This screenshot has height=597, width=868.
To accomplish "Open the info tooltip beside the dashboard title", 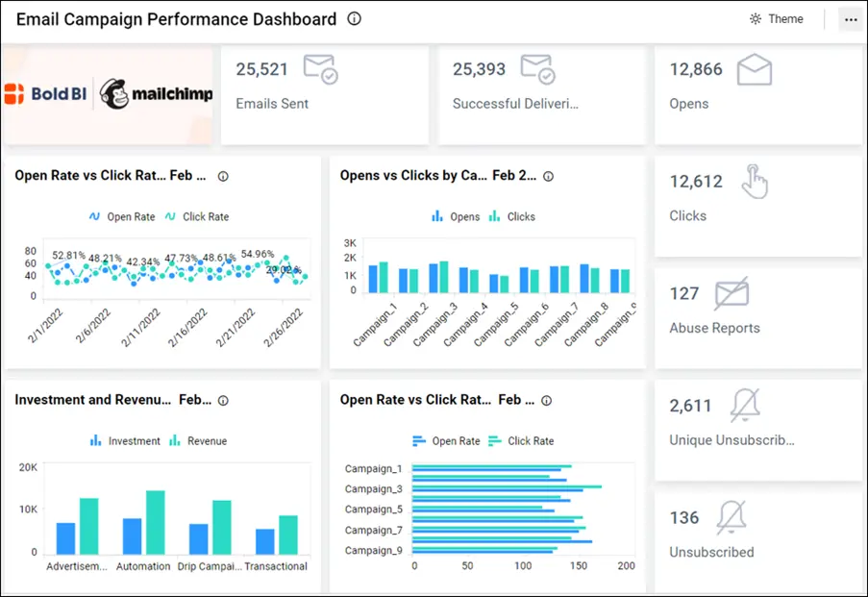I will [354, 18].
